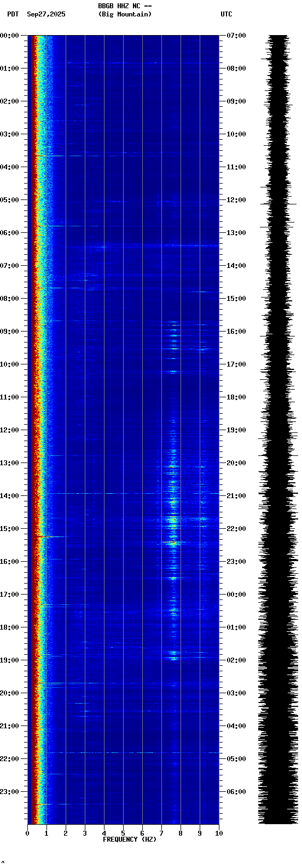This screenshot has width=302, height=868.
Task: Click the '13:00' UTC time label
Action: coord(236,233)
